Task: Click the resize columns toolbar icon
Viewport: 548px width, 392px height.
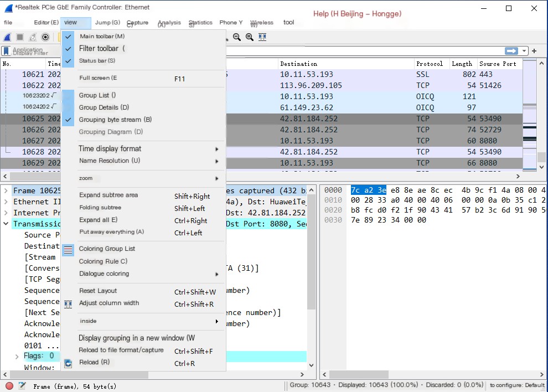Action: tap(262, 37)
